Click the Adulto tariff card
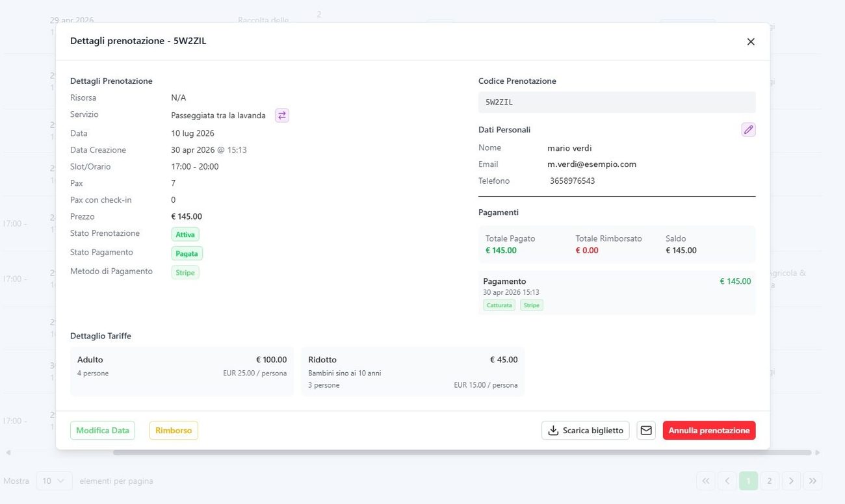This screenshot has height=504, width=845. [x=182, y=372]
